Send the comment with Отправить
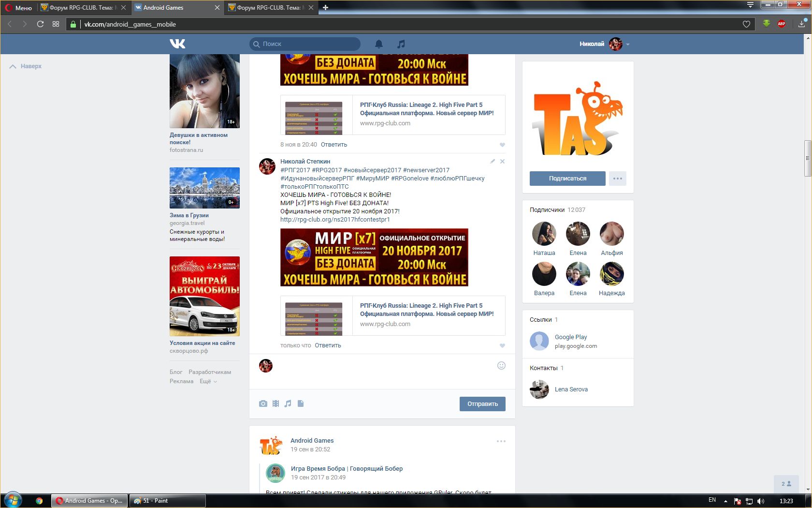 [482, 404]
